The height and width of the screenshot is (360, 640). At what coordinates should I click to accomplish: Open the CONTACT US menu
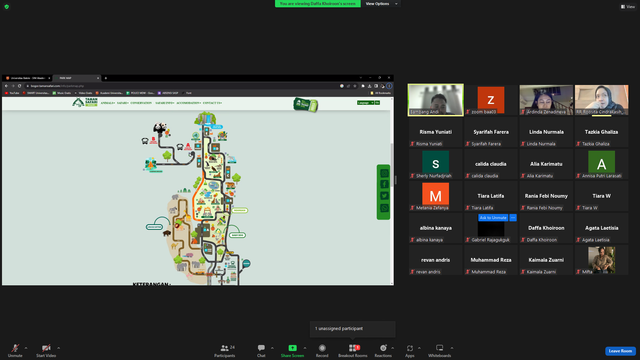212,103
